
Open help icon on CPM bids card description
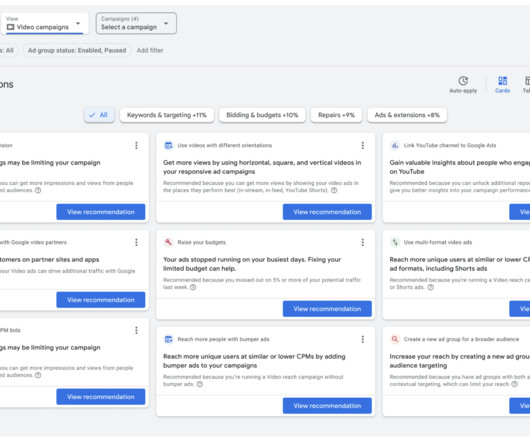click(38, 375)
